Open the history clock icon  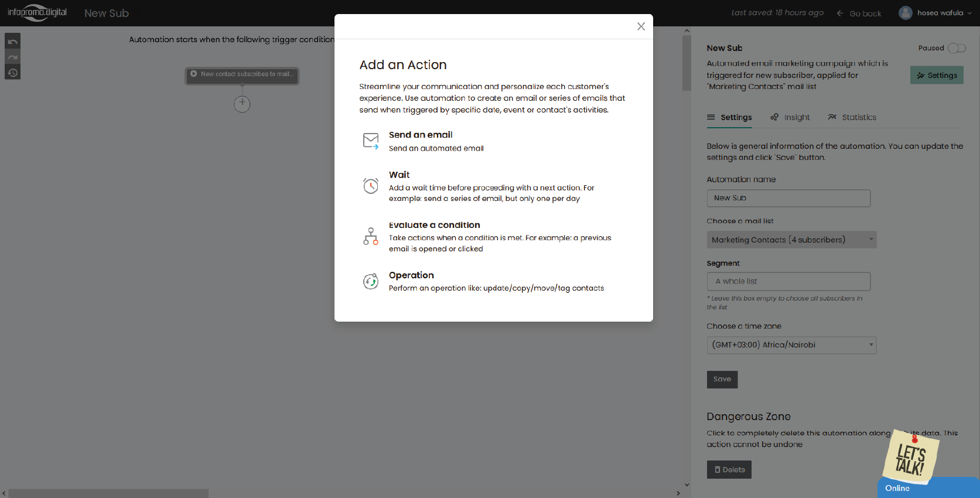tap(13, 73)
